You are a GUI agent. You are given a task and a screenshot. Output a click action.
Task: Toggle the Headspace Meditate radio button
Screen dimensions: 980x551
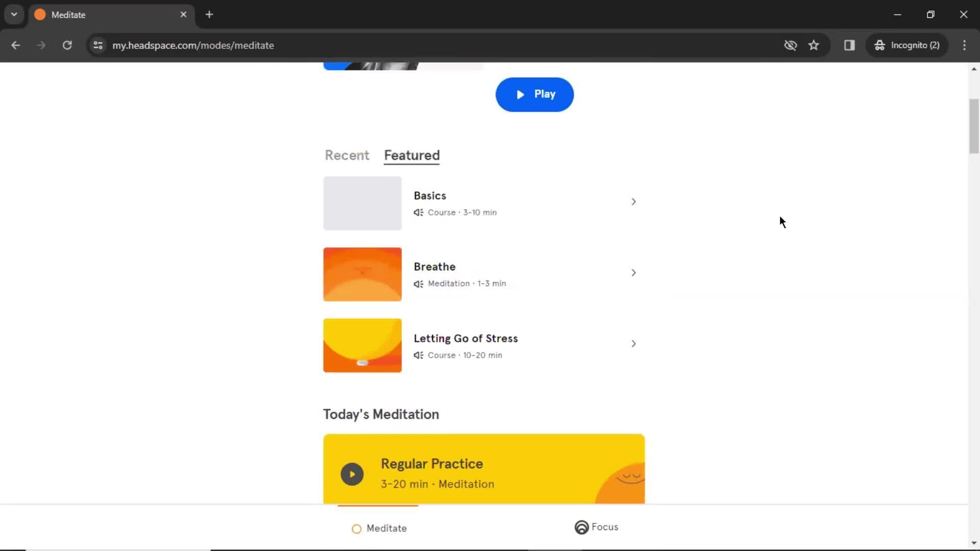tap(357, 528)
